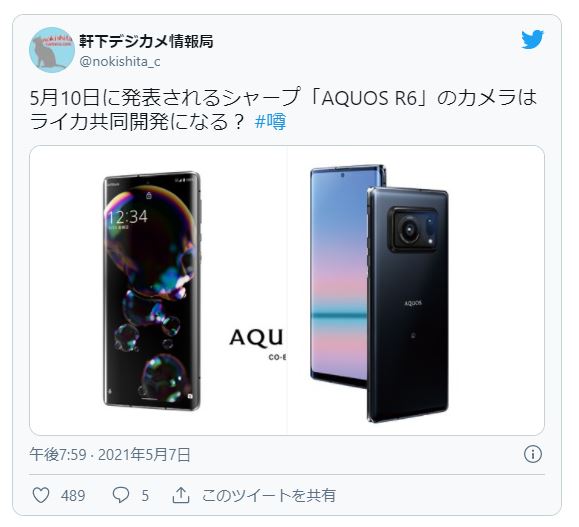This screenshot has height=527, width=579.
Task: Open the Twitter bird logo
Action: click(x=532, y=40)
